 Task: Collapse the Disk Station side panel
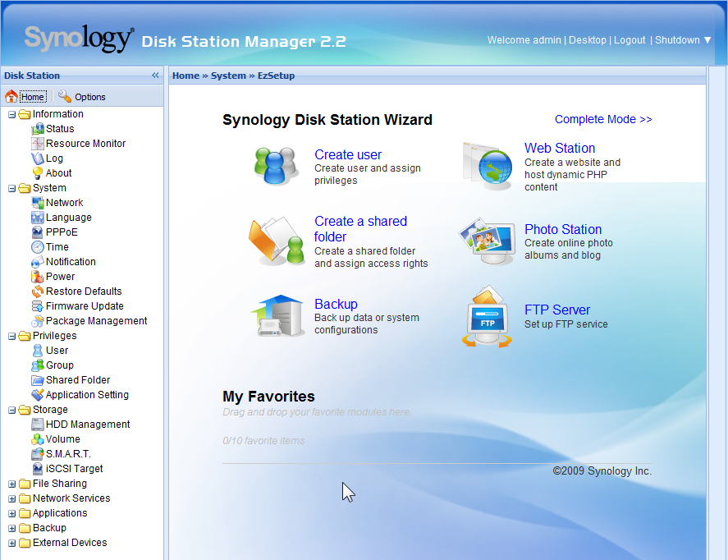pos(155,76)
